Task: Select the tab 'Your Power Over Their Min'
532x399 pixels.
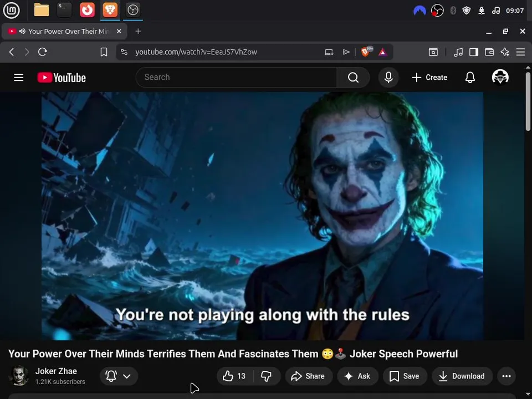Action: [64, 31]
